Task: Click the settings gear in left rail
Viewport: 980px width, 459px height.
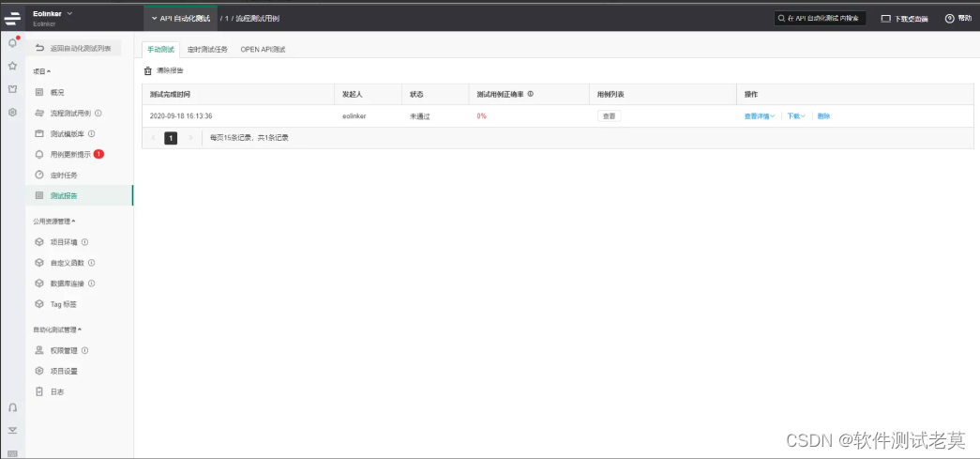Action: pyautogui.click(x=12, y=112)
